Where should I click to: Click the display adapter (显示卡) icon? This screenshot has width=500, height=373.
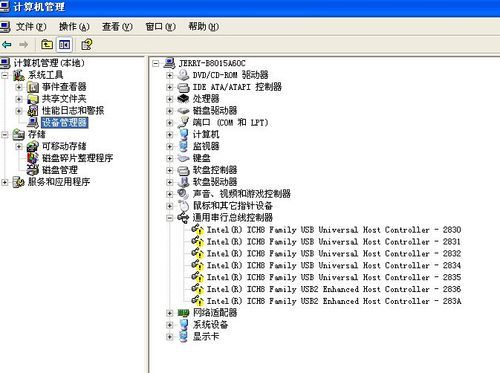(x=183, y=336)
